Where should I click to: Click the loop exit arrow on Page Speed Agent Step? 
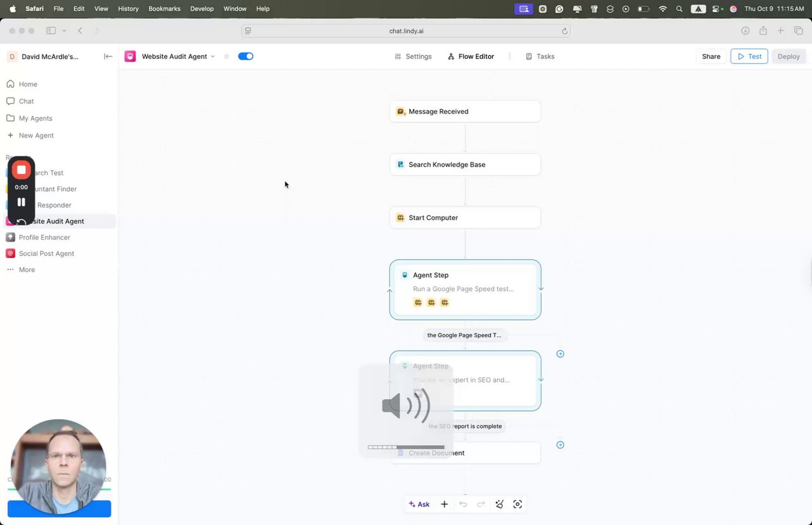[540, 288]
